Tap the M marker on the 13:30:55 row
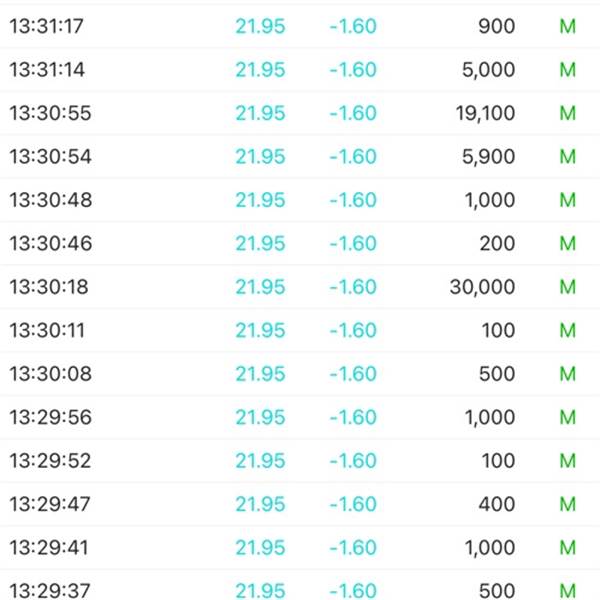The width and height of the screenshot is (600, 600). pos(567,113)
